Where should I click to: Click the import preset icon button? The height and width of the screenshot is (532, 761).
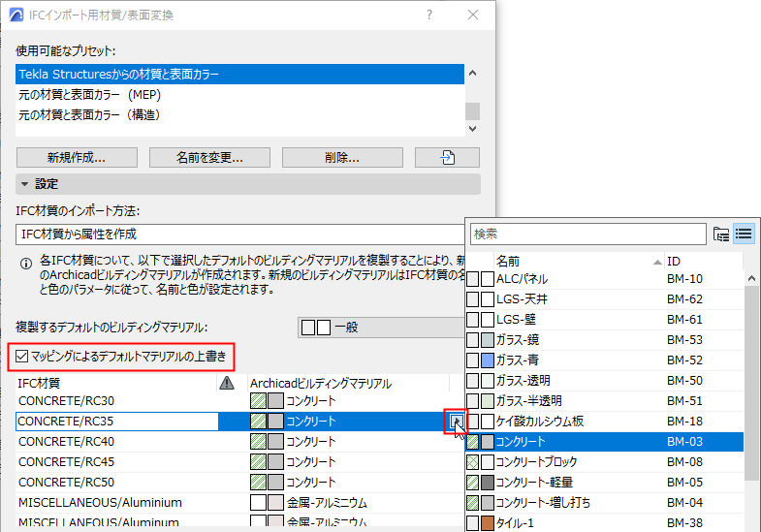pos(447,158)
